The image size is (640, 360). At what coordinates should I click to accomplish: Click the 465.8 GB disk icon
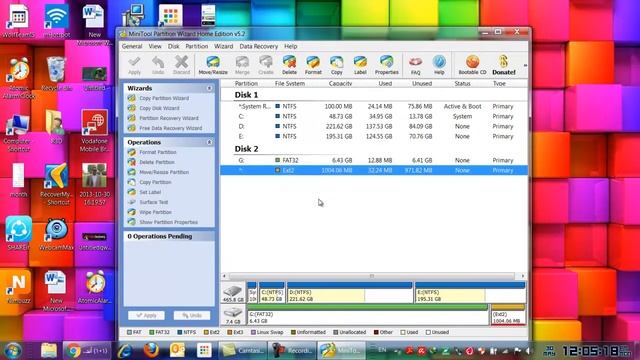(x=233, y=293)
